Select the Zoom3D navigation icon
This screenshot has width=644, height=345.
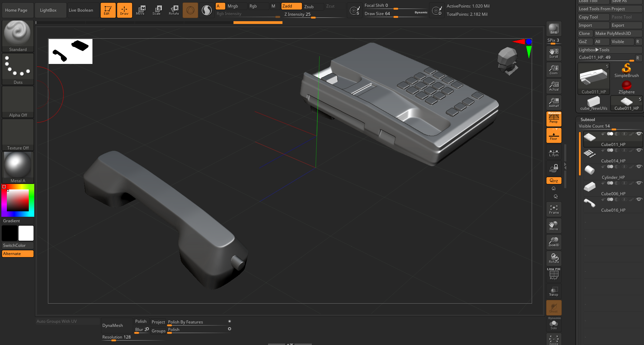(x=554, y=242)
